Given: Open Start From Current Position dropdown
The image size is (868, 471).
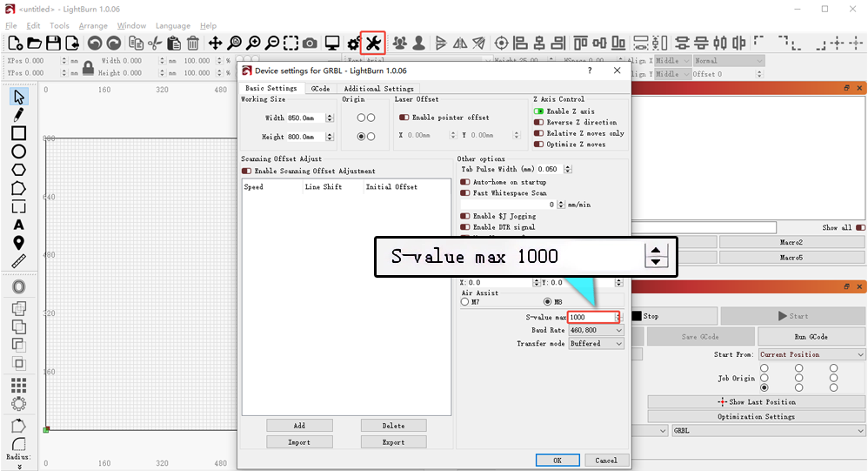Looking at the screenshot, I should click(811, 354).
